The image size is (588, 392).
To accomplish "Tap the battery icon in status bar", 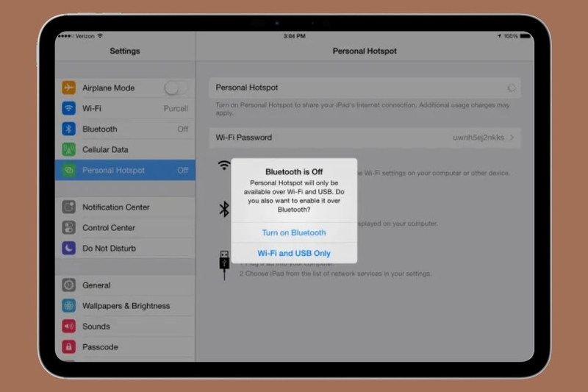I will tap(526, 36).
